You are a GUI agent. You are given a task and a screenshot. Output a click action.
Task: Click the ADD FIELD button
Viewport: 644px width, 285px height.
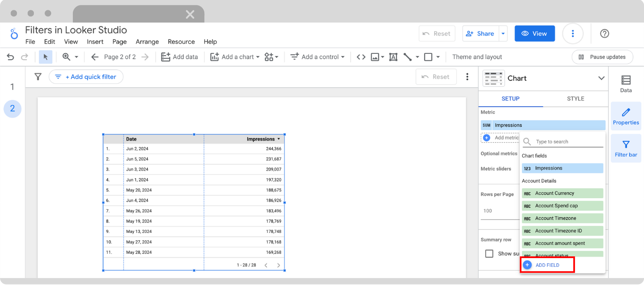click(x=547, y=265)
